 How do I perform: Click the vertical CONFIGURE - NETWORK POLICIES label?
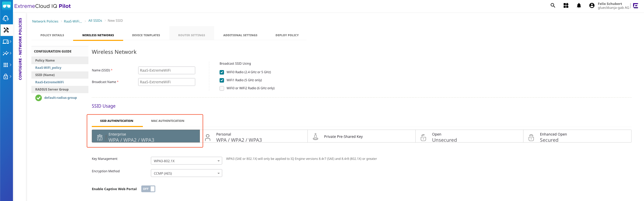tap(20, 49)
